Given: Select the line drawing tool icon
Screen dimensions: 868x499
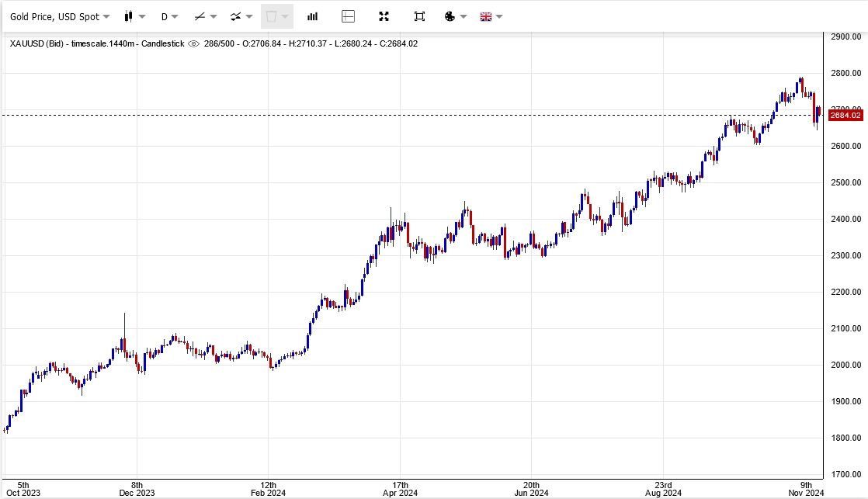Looking at the screenshot, I should click(200, 16).
